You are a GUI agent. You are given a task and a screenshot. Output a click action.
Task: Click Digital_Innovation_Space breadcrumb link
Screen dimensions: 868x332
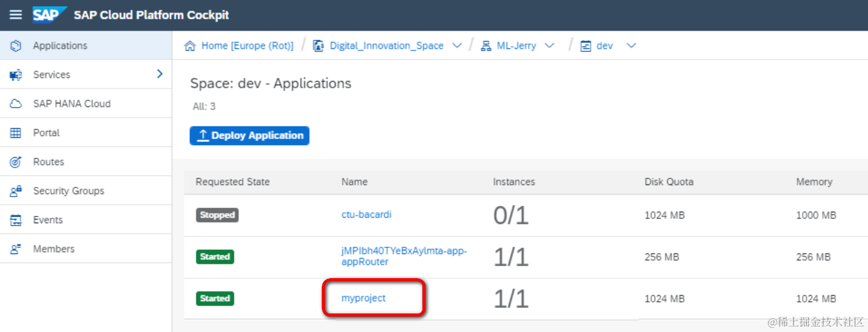tap(387, 46)
